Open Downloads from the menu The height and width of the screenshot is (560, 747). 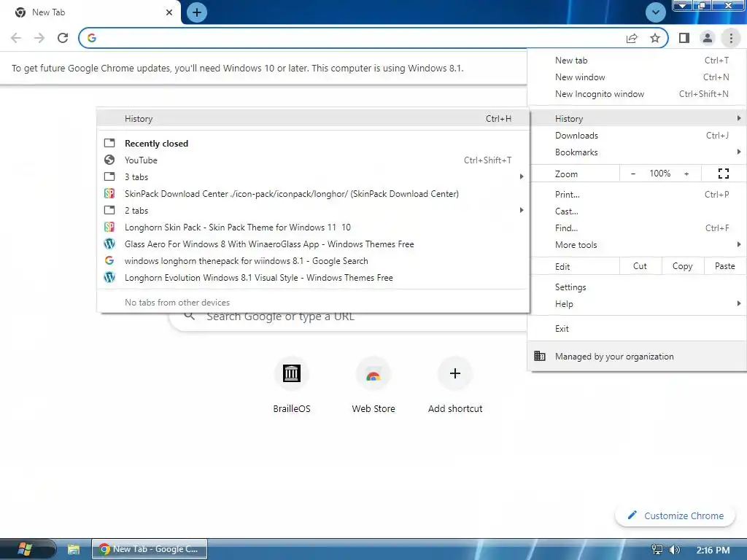click(636, 135)
